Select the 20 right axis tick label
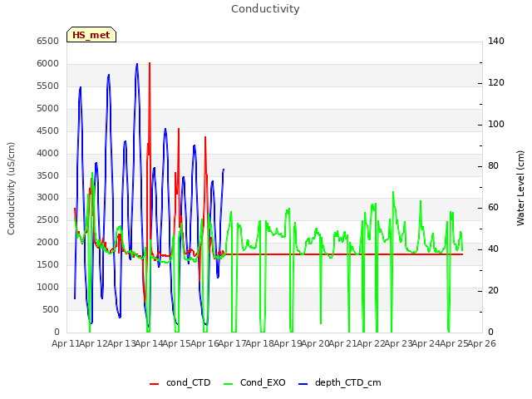Screen dimensions: 532x399 point(493,290)
